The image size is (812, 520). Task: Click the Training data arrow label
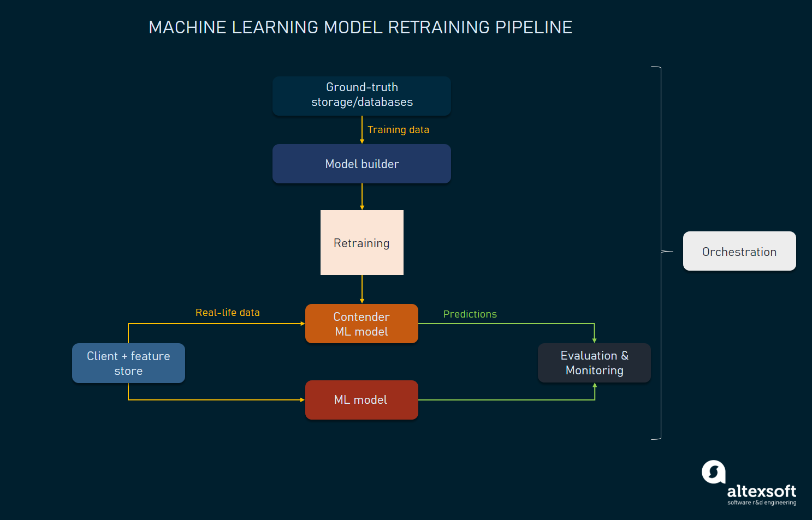398,130
